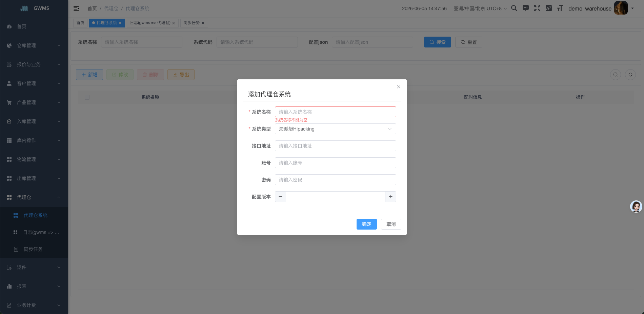Open the language switch icon
Screen dimensions: 644x314
549,8
